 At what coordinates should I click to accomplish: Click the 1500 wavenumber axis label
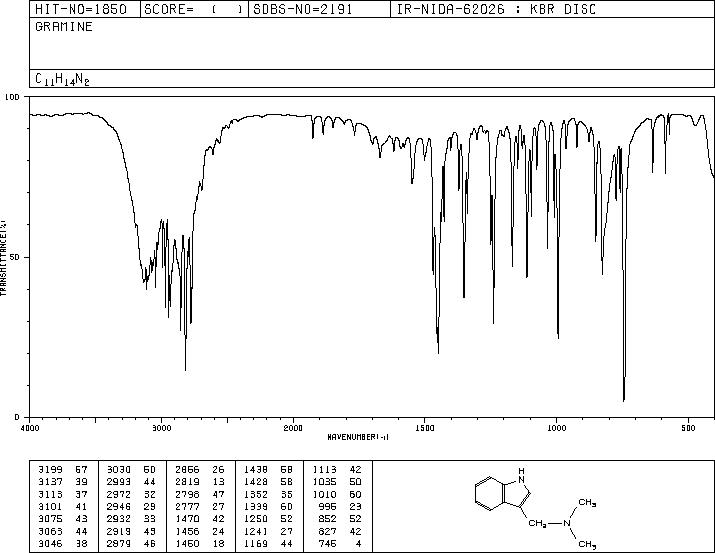coord(425,428)
